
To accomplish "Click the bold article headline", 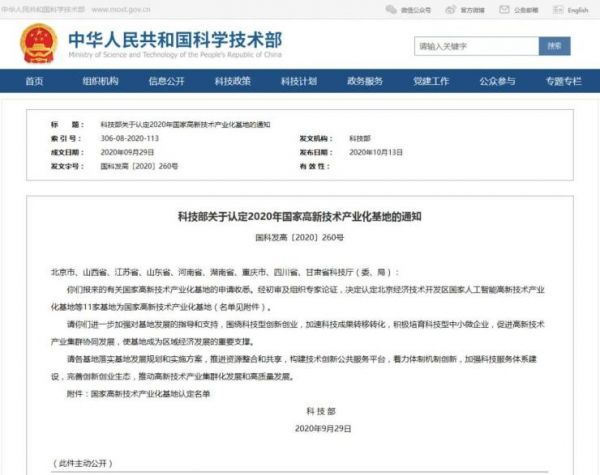I will tap(300, 217).
